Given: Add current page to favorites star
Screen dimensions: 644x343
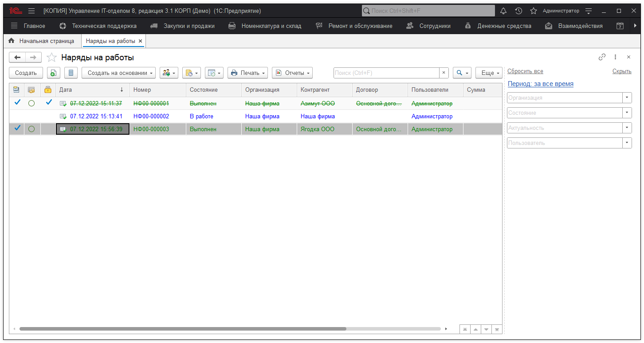Looking at the screenshot, I should (52, 58).
